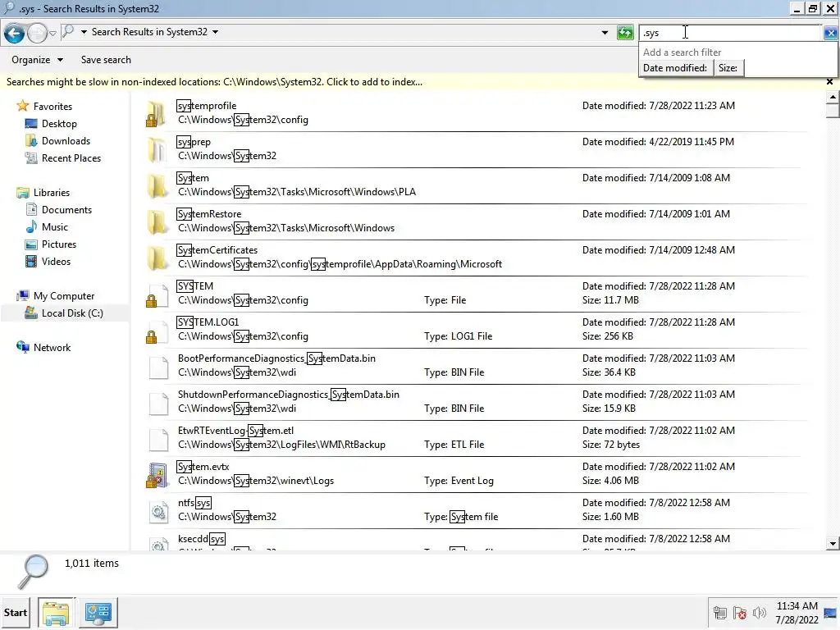Add Size search filter
Viewport: 840px width, 630px height.
pyautogui.click(x=728, y=68)
